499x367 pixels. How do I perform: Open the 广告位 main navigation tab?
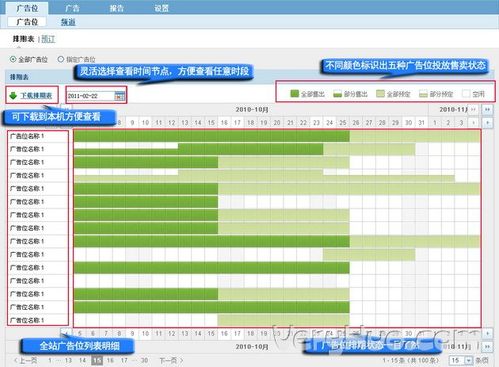[x=27, y=8]
